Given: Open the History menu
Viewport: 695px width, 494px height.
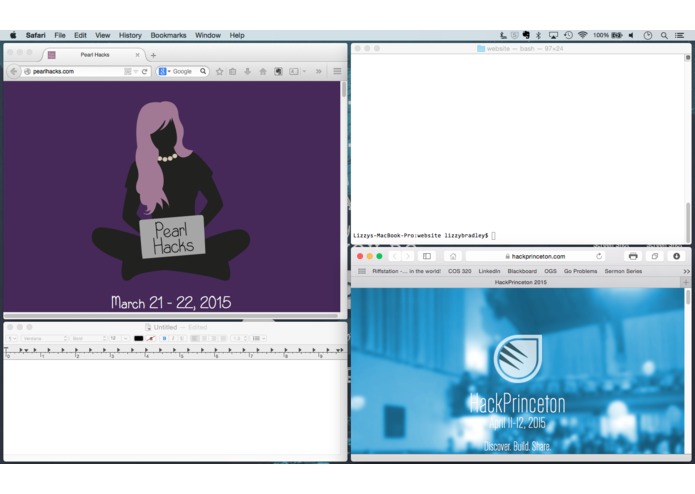Looking at the screenshot, I should [130, 35].
